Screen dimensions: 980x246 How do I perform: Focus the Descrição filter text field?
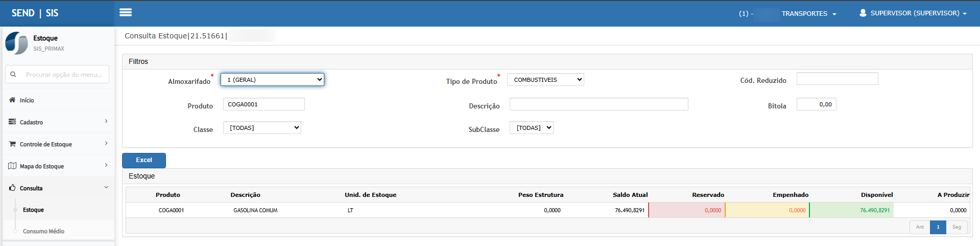(x=599, y=104)
